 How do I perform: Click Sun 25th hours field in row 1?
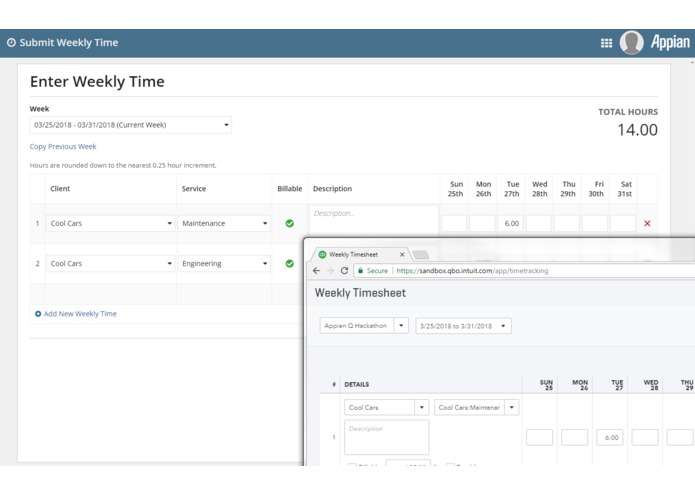pyautogui.click(x=454, y=223)
